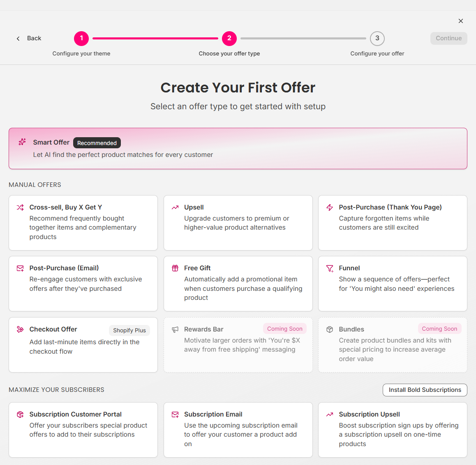The height and width of the screenshot is (465, 476).
Task: Click the Choose your offer type label
Action: click(x=229, y=53)
